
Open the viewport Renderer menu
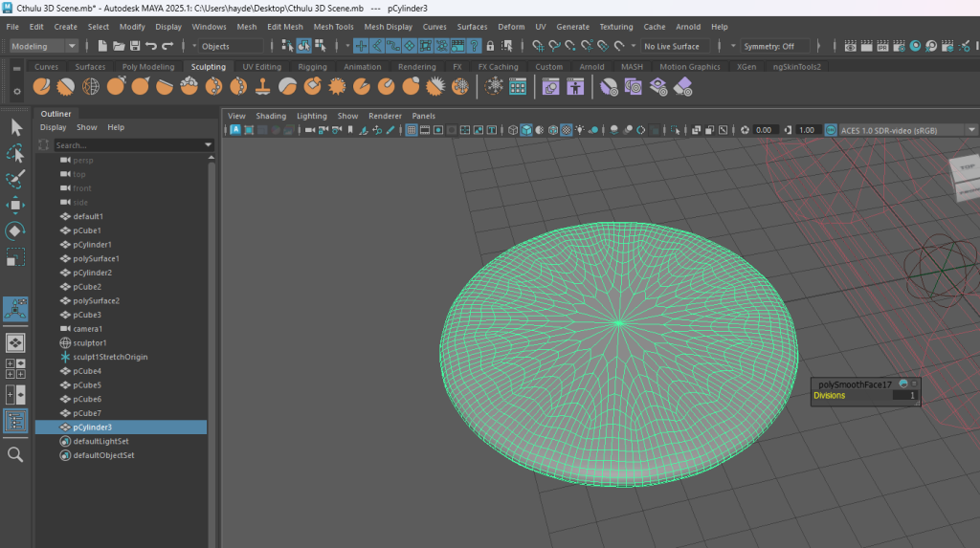[x=385, y=117]
